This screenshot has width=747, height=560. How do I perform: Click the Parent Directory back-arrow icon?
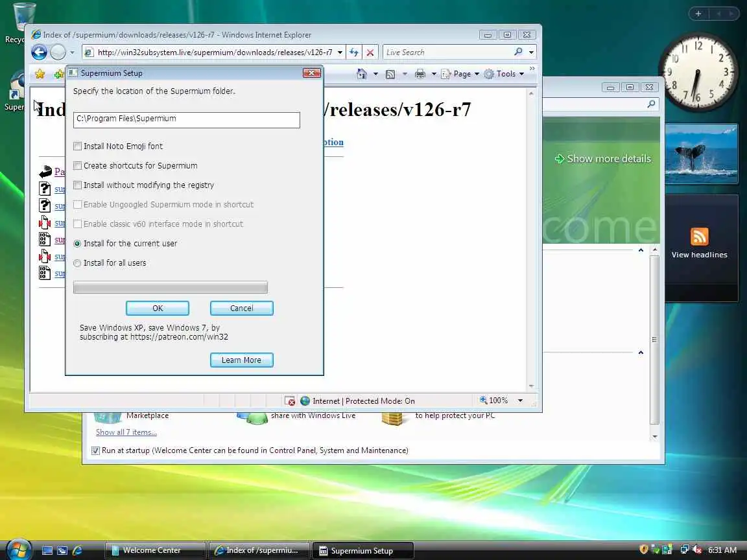[x=45, y=171]
